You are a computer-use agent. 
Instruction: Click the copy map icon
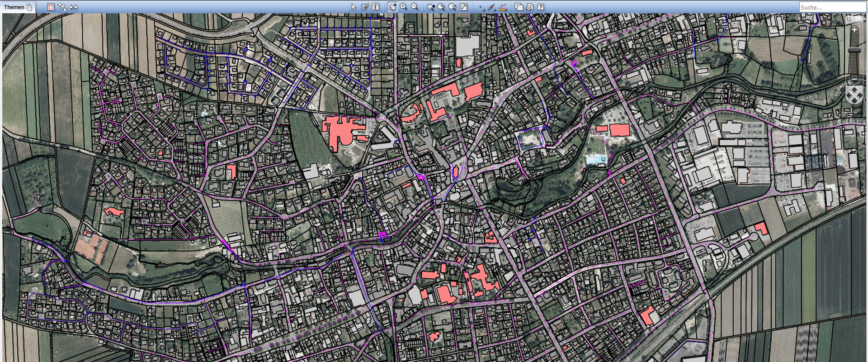pyautogui.click(x=519, y=7)
